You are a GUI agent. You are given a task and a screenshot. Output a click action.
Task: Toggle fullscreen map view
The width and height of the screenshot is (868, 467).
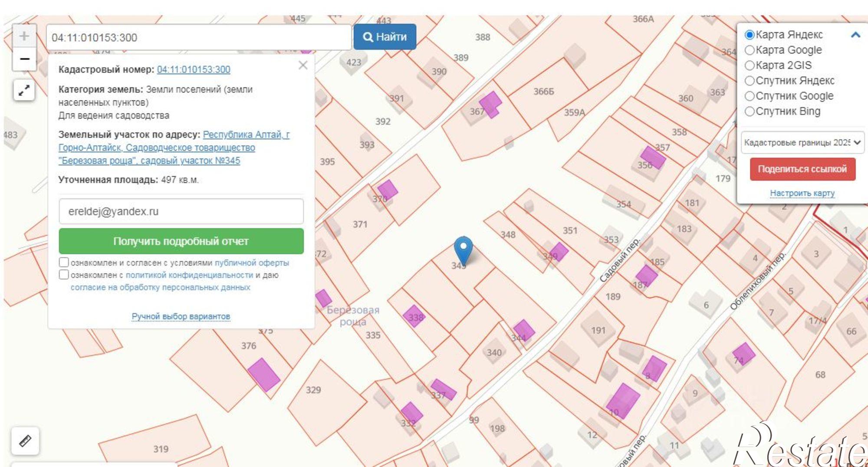tap(24, 90)
